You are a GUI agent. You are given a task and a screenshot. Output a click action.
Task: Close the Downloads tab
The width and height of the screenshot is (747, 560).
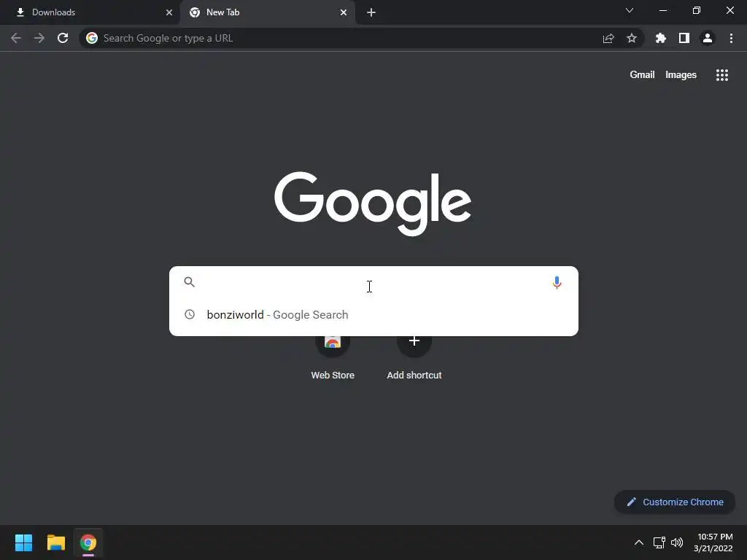[169, 12]
